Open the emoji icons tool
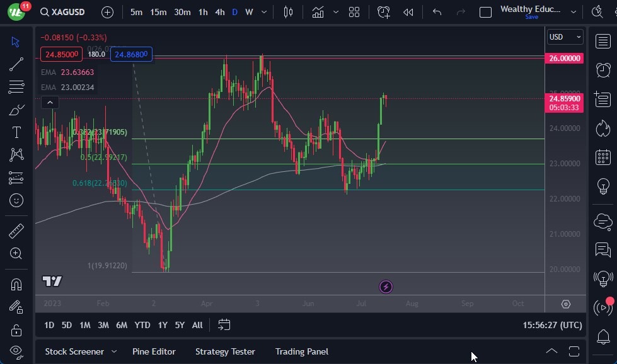 click(x=16, y=200)
